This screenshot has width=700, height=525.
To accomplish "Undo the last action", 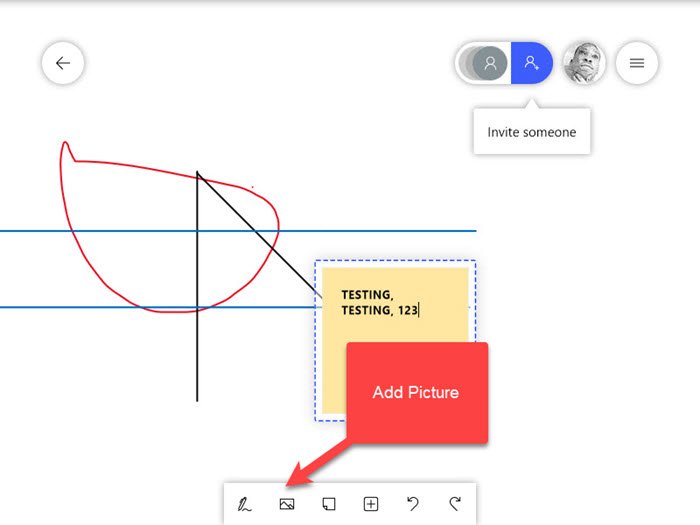I will [412, 504].
